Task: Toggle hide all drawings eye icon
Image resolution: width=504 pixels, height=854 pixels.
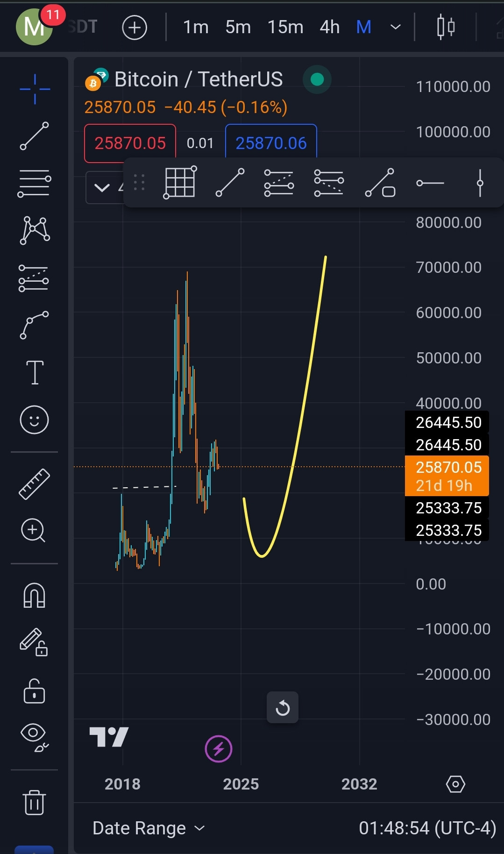Action: point(34,737)
